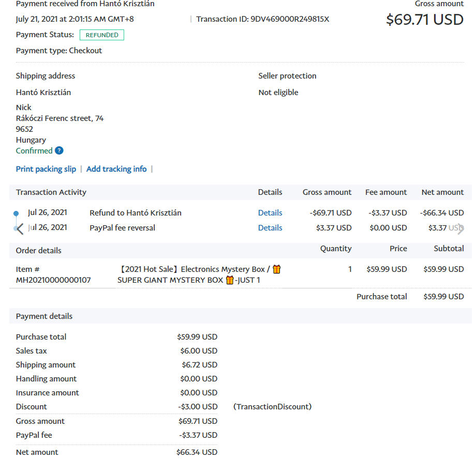The height and width of the screenshot is (459, 476).
Task: Click the $69.71 USD gross amount at top
Action: [x=425, y=20]
